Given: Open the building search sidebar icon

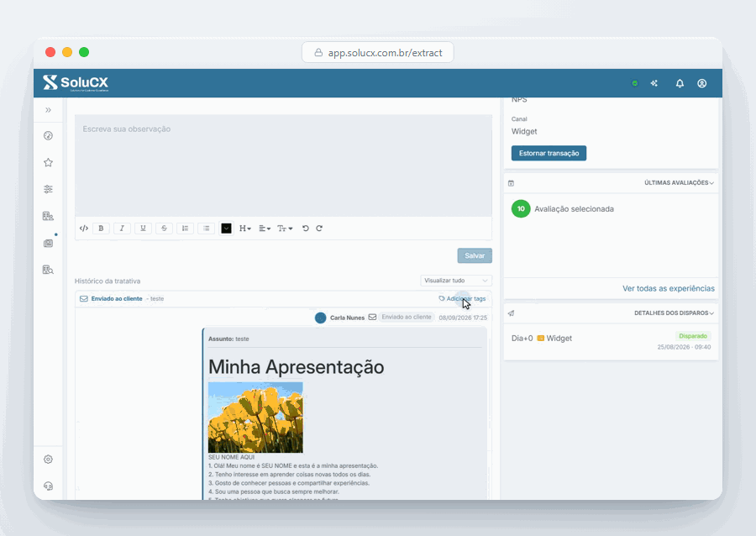Looking at the screenshot, I should coord(48,270).
